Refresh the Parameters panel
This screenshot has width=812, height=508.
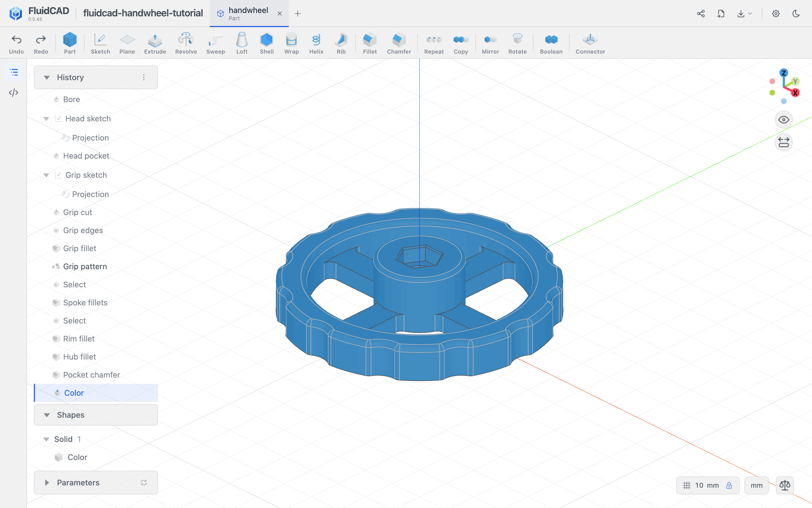[144, 483]
